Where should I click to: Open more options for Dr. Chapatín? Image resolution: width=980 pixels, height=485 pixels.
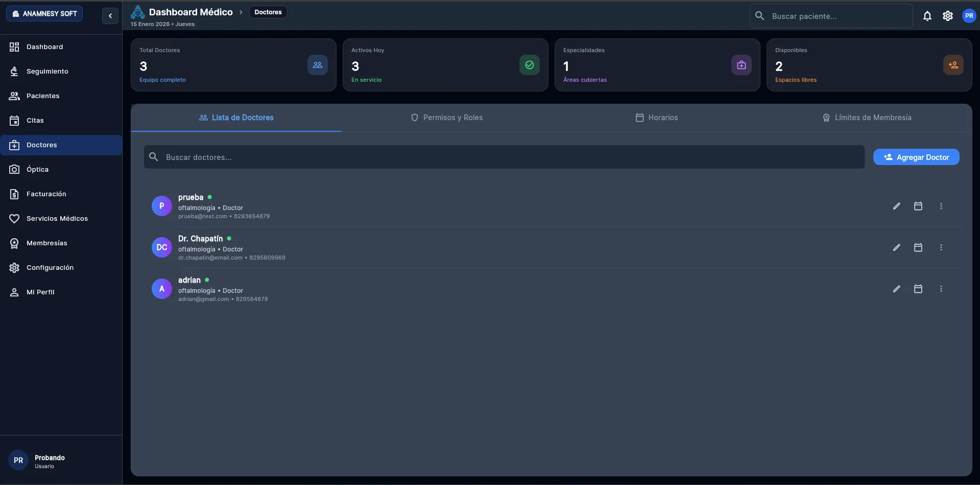941,247
